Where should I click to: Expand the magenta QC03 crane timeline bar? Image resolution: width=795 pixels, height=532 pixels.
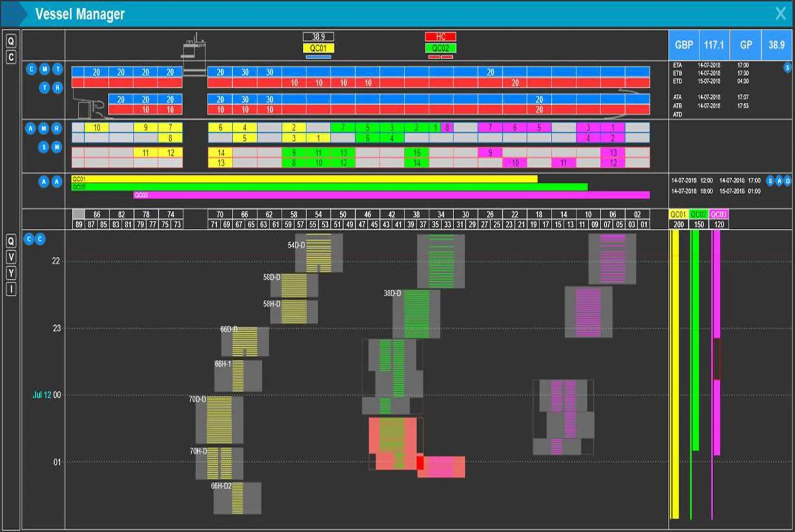point(391,195)
